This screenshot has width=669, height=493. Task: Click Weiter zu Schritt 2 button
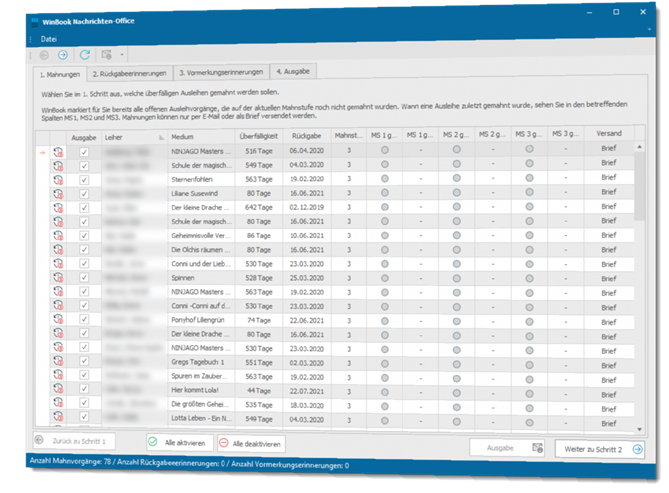coord(599,449)
